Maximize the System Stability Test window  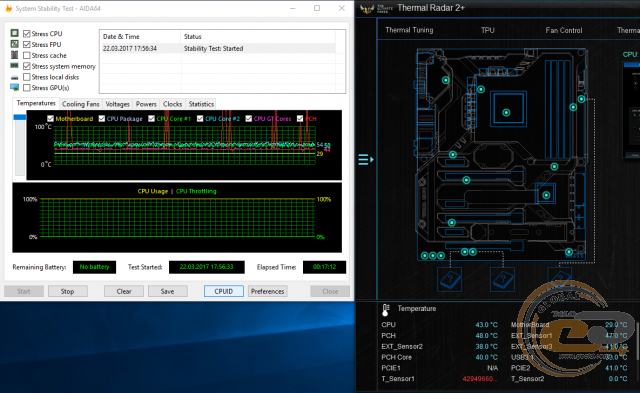tap(317, 8)
